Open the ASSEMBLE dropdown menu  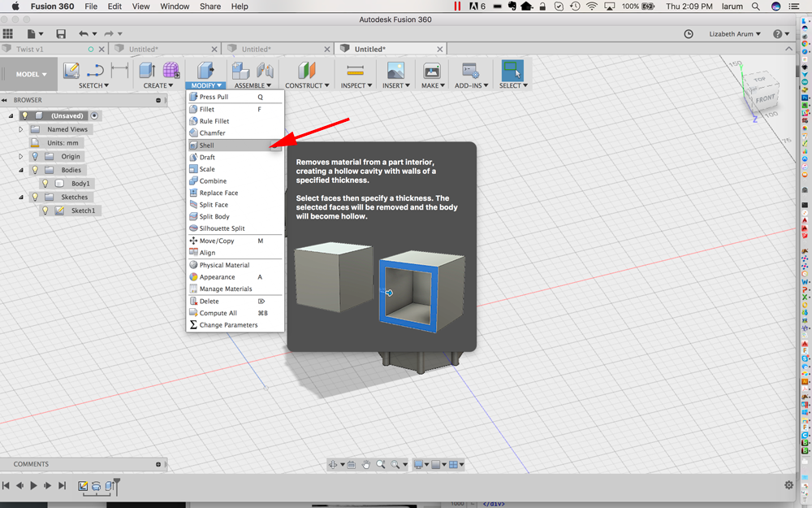[253, 85]
